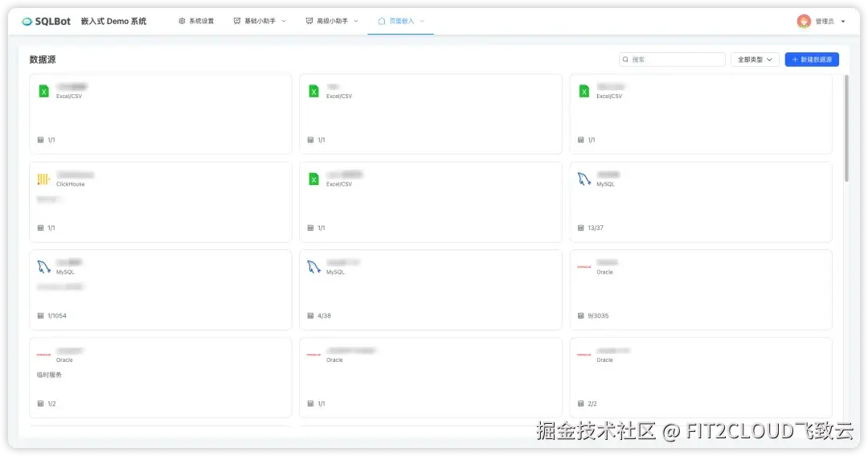Click the MySQL dolphin icon on the 4/38 card
The image size is (868, 456).
pyautogui.click(x=314, y=267)
